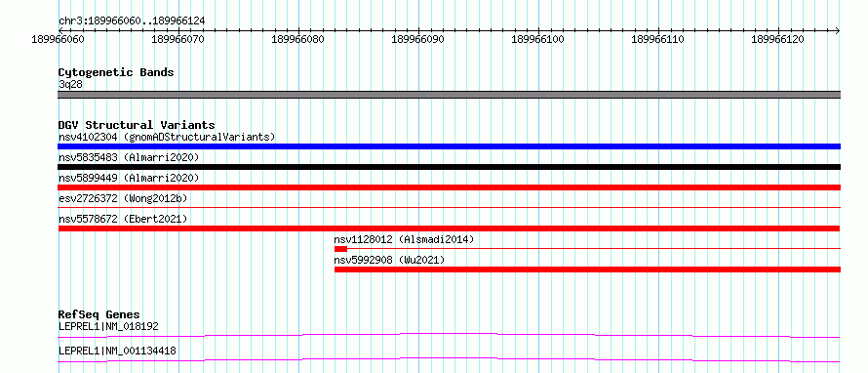Open the nsv5835483 (Almarri2020) label
Screen dimensions: 868x373
click(129, 157)
